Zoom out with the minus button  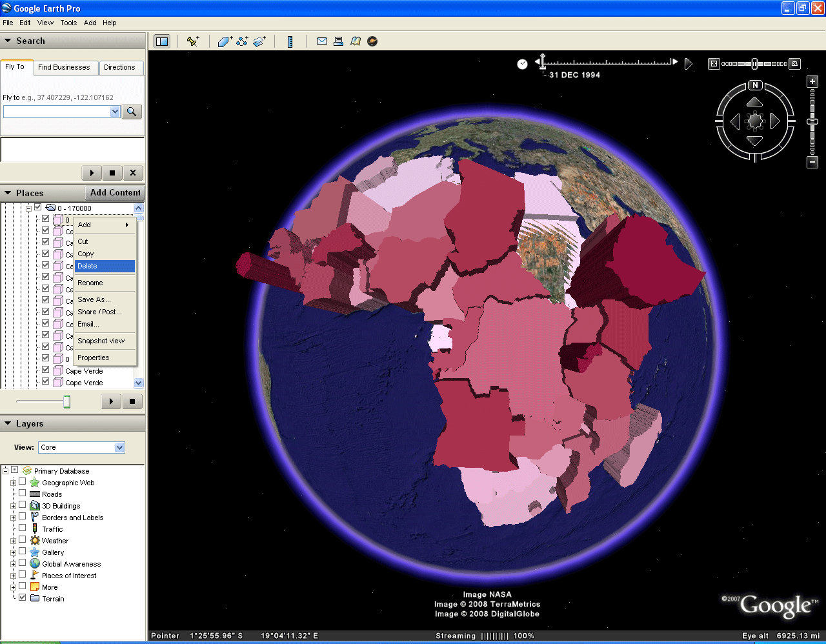coord(813,162)
